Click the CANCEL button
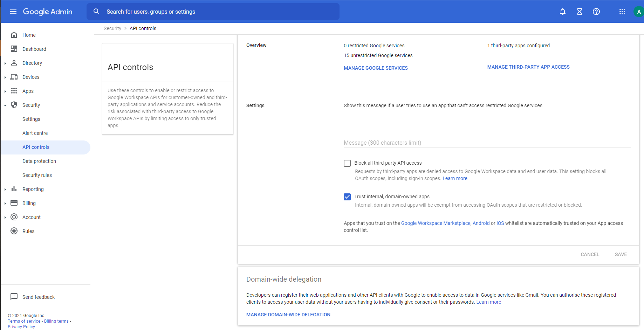 pos(590,254)
